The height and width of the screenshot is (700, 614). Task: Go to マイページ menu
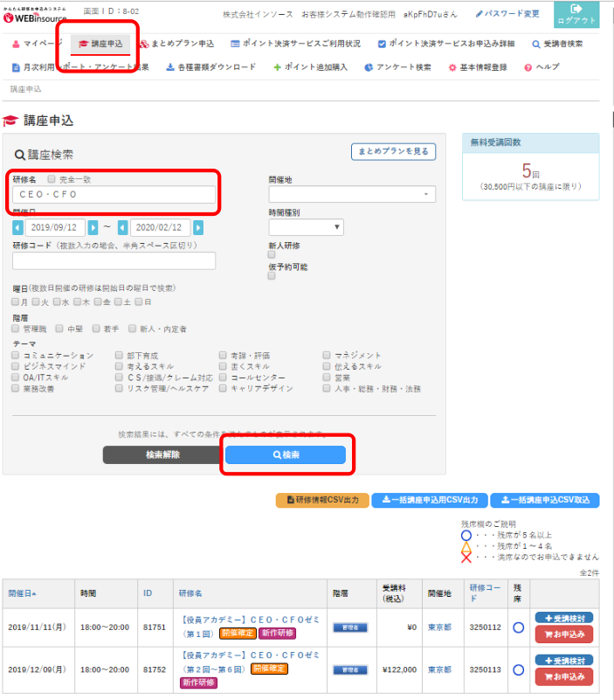click(38, 44)
